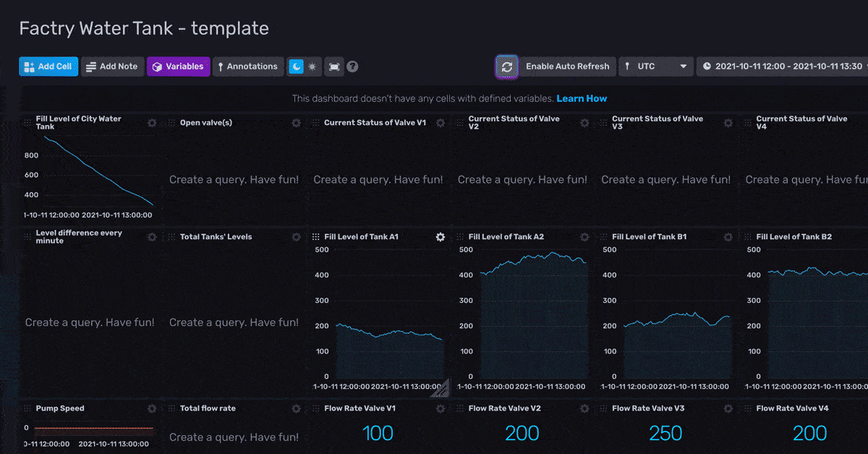Open gear dropdown on Current Status of Valve V1
The image size is (868, 454).
click(440, 123)
